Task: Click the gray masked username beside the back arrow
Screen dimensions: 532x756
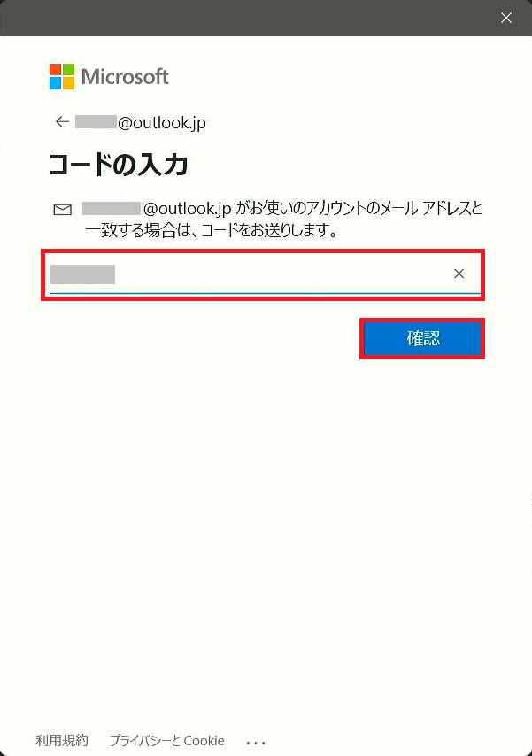Action: click(96, 121)
